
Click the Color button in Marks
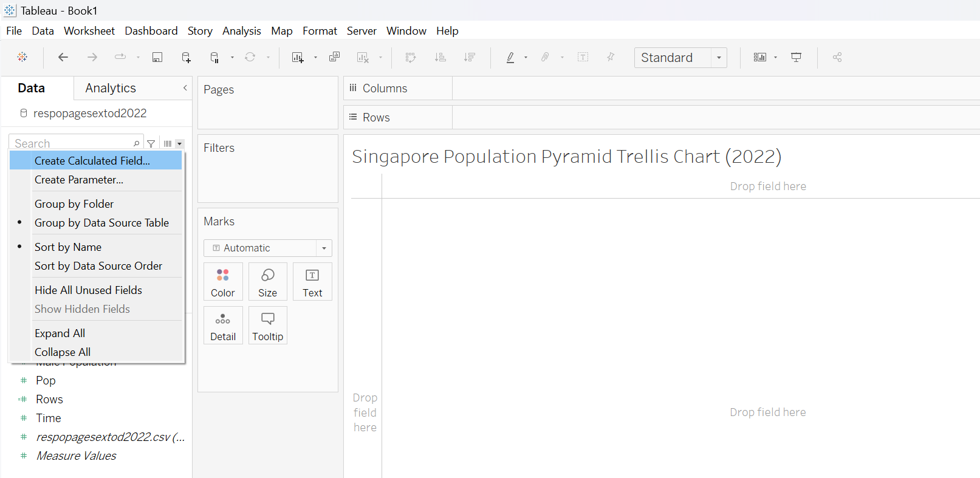(x=223, y=282)
